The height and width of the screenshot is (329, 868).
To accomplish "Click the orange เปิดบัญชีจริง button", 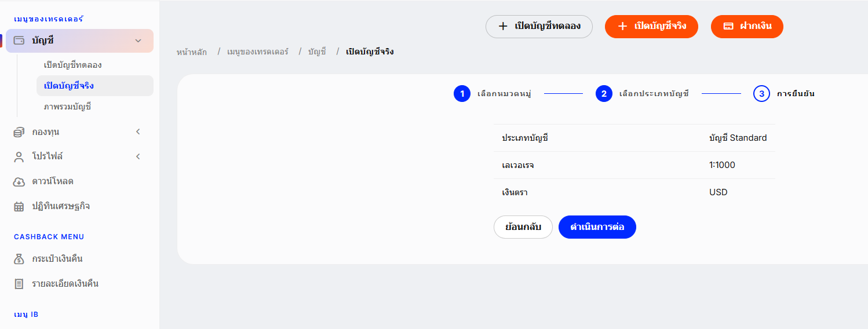I will tap(651, 27).
